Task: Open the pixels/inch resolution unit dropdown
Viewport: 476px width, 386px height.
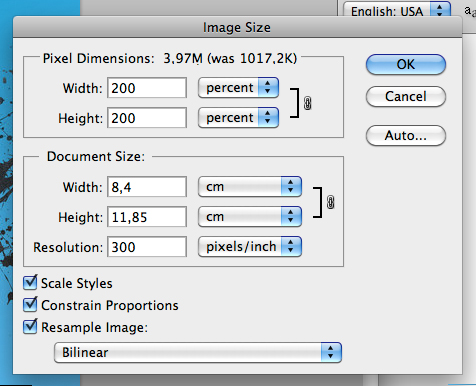Action: [x=250, y=247]
